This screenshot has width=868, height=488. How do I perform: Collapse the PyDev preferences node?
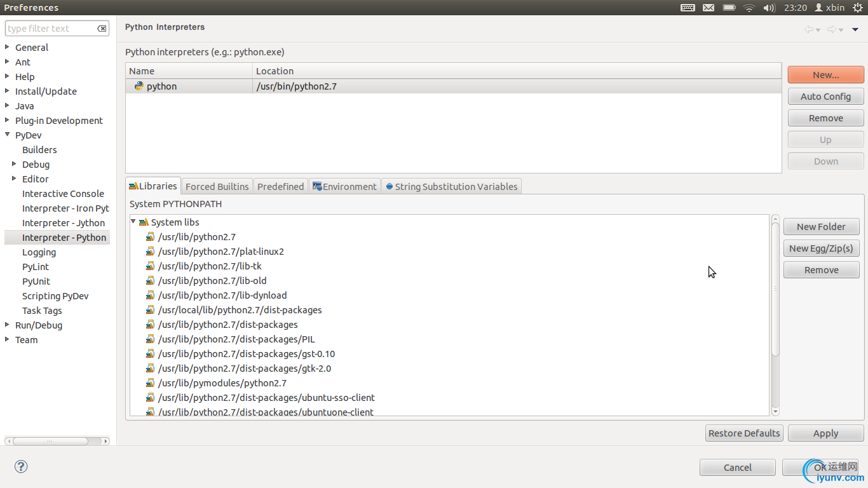point(7,135)
